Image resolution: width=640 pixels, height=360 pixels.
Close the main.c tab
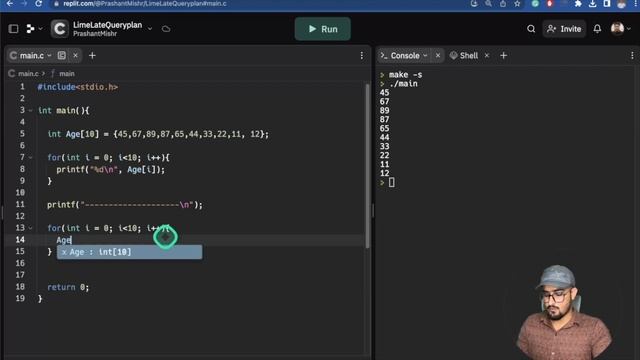[x=76, y=56]
